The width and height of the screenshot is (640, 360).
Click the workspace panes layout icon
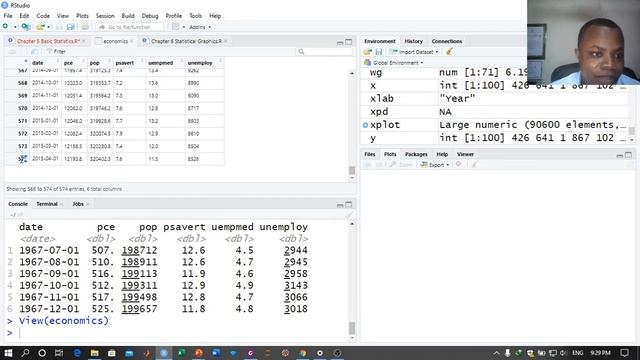(x=176, y=27)
